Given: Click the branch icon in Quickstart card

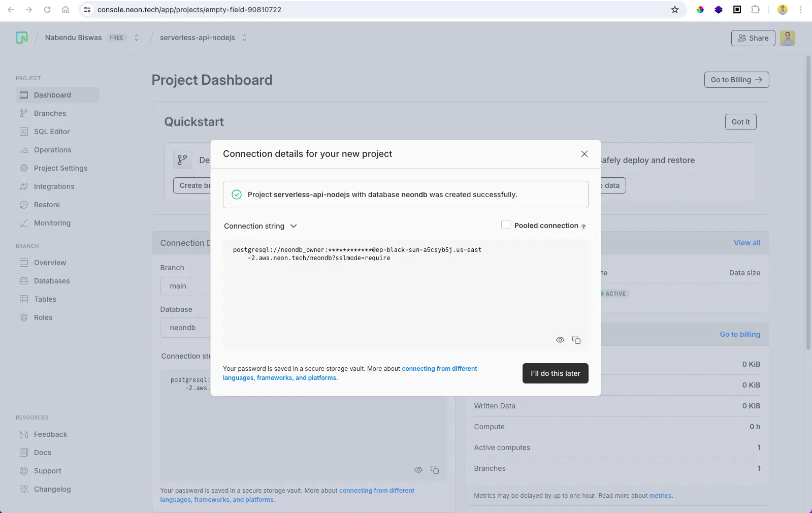Looking at the screenshot, I should (182, 160).
